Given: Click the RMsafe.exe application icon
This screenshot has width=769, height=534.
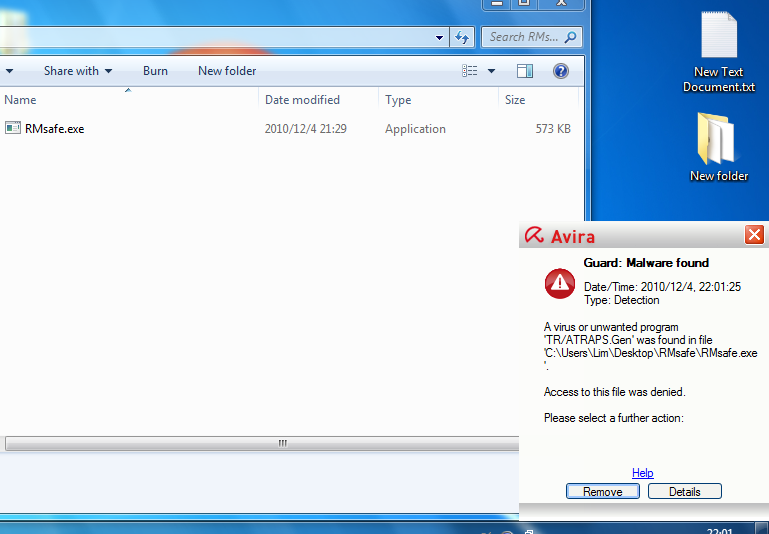Looking at the screenshot, I should point(13,128).
